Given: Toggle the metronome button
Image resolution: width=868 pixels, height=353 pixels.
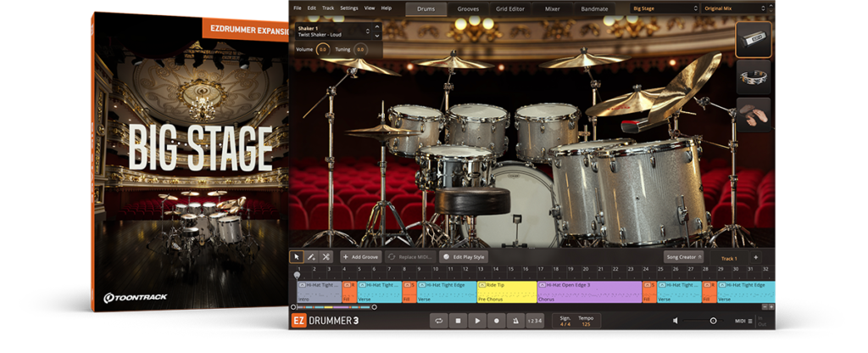Looking at the screenshot, I should 515,321.
